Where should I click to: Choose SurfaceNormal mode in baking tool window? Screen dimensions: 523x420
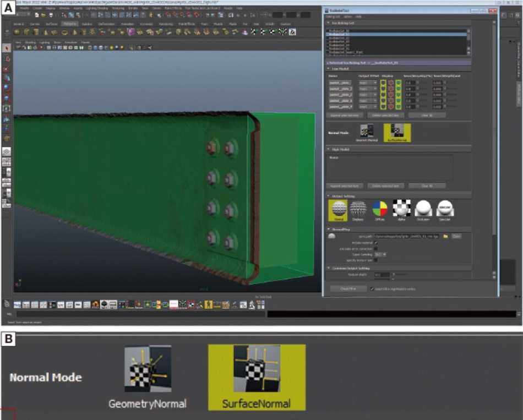pos(397,133)
